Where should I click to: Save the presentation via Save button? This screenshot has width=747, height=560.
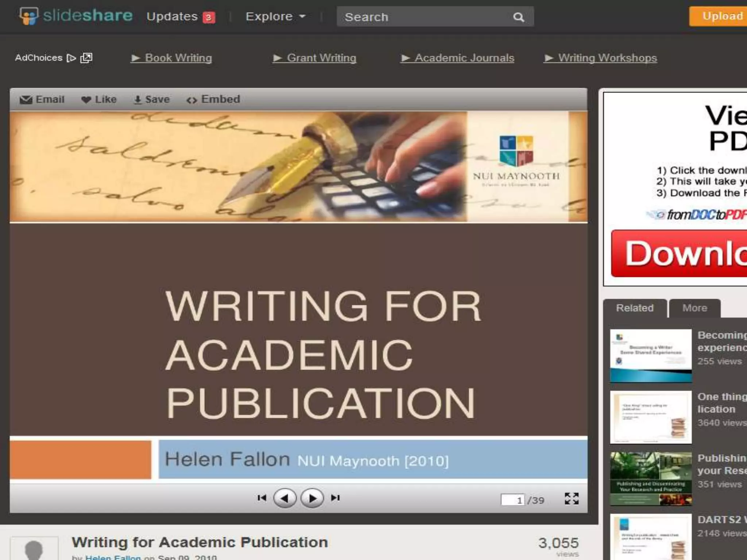tap(152, 100)
